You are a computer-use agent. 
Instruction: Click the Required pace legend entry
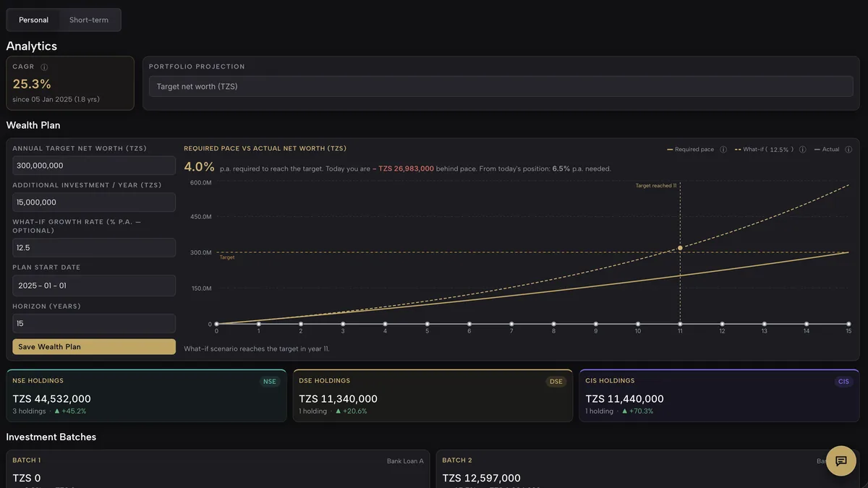(690, 150)
